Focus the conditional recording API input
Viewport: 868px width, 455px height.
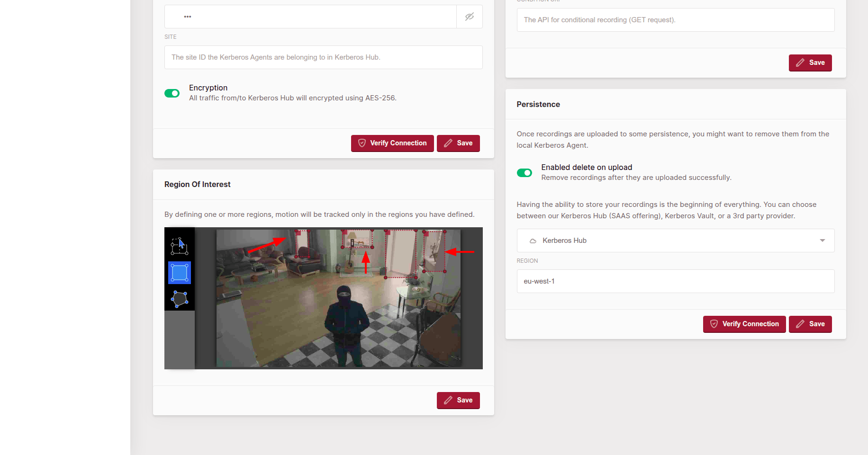pos(676,20)
